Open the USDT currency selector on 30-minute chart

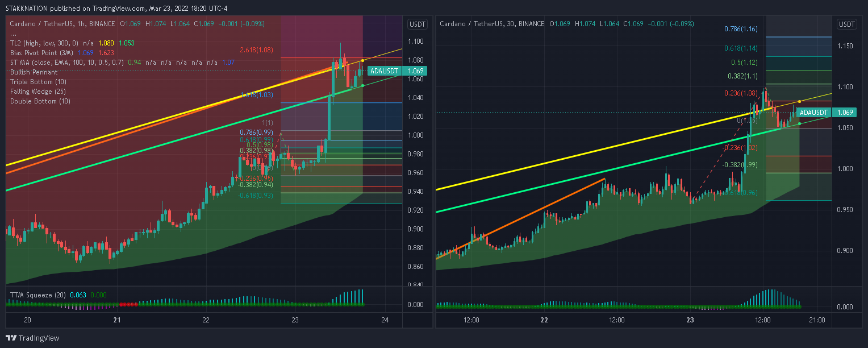tap(847, 24)
